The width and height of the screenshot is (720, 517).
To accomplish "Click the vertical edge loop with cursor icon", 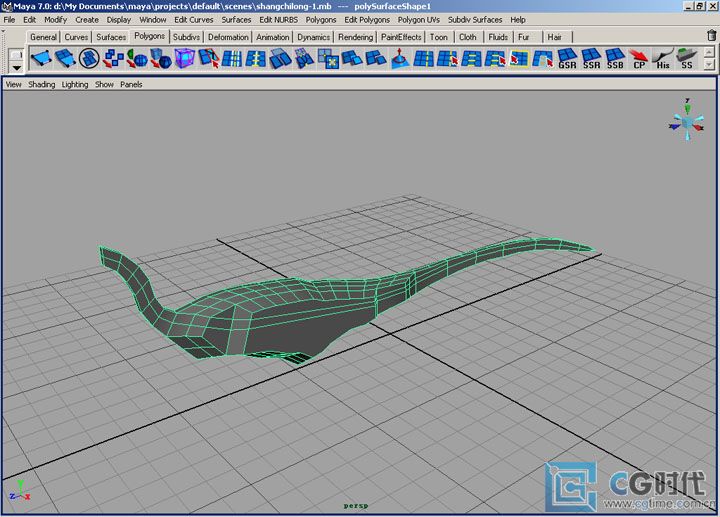I will click(448, 59).
